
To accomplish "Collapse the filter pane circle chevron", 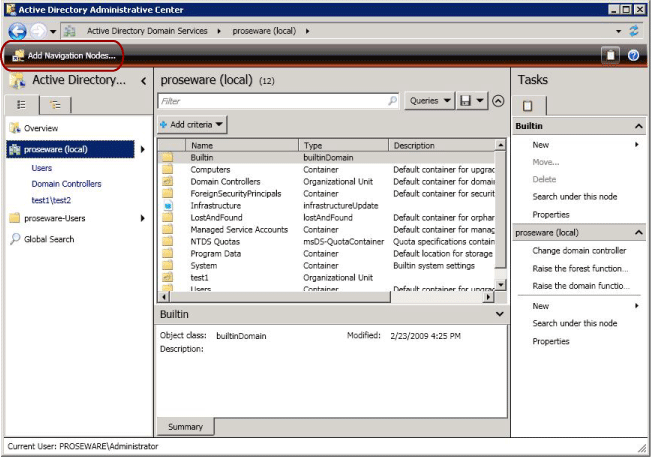I will pyautogui.click(x=498, y=101).
